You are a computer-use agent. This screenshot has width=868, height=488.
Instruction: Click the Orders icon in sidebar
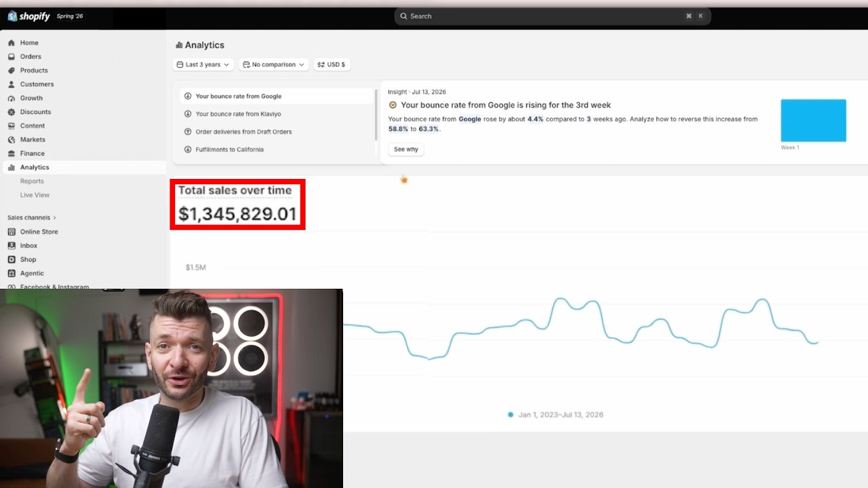pos(12,57)
